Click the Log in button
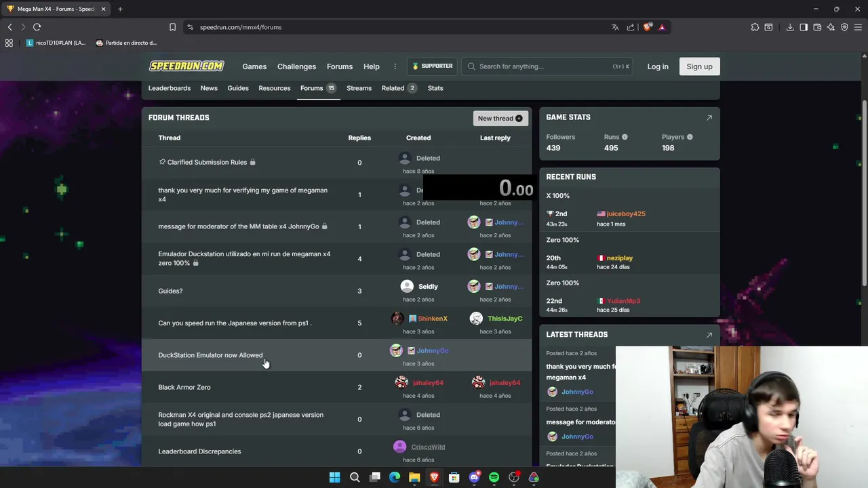 pos(658,66)
